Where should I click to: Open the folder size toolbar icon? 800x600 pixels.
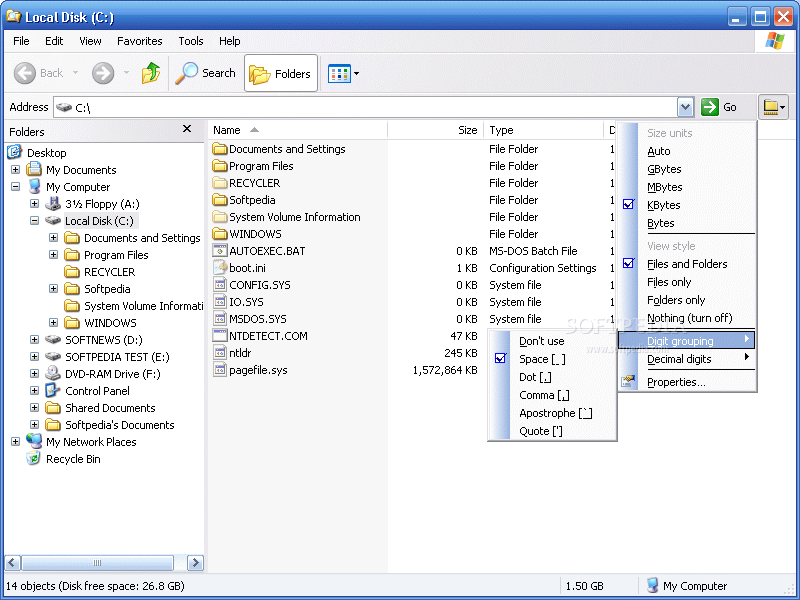(x=773, y=107)
